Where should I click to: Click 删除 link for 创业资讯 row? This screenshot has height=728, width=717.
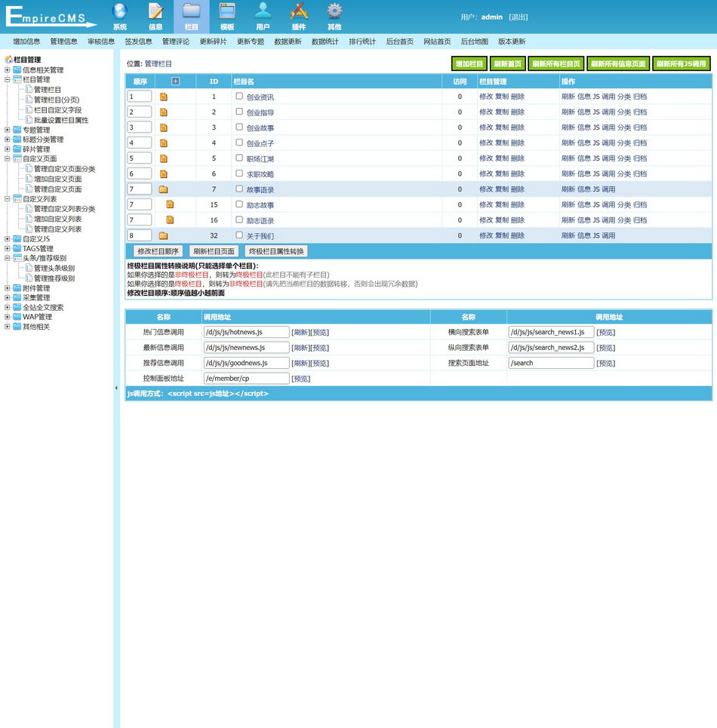(517, 97)
